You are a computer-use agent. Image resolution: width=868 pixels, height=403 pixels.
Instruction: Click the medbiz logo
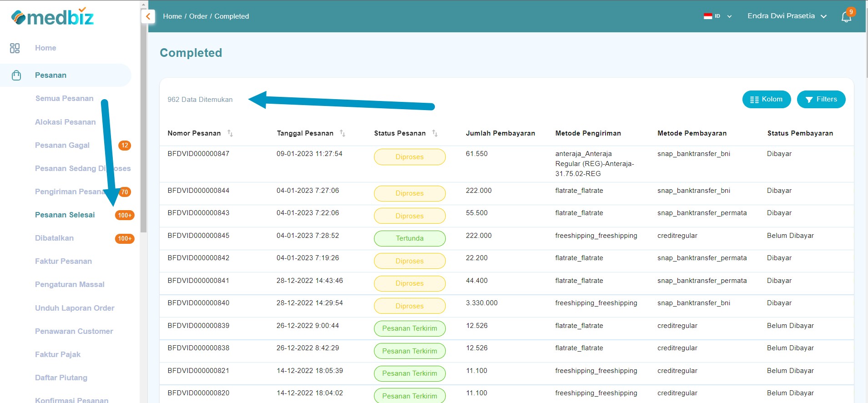[52, 17]
